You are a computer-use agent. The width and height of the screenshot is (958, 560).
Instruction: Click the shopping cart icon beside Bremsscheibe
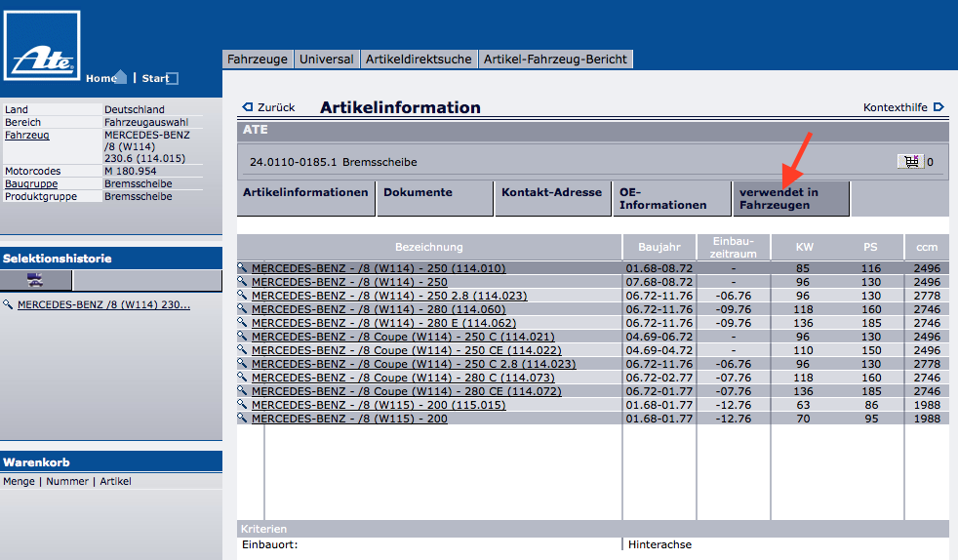(x=910, y=162)
